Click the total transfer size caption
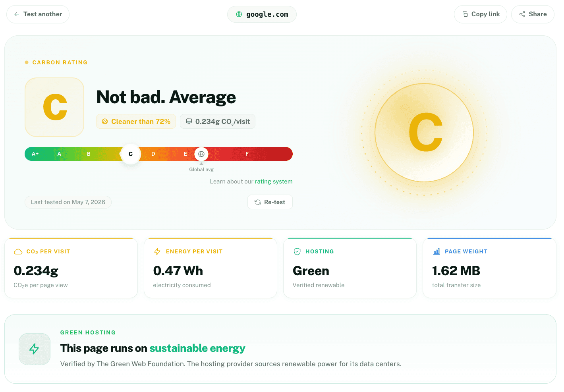 [456, 285]
